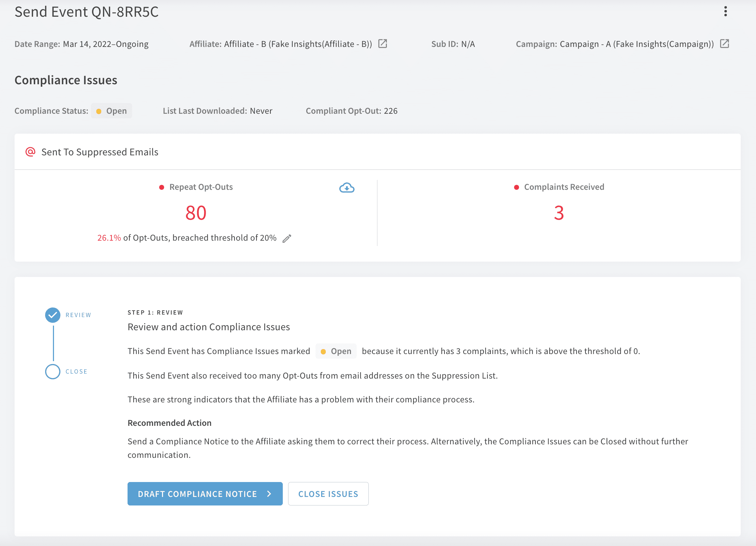Open the three-dot more options menu
The image size is (756, 546).
[x=725, y=11]
